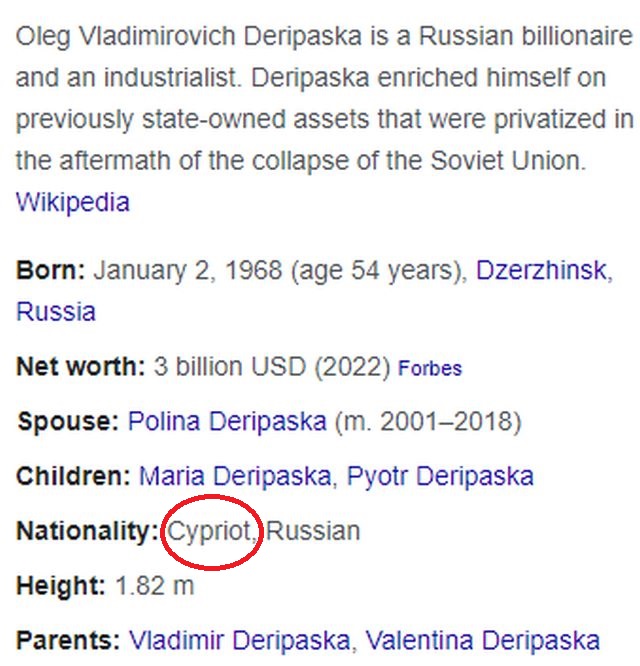Click the circled word Cypriot
This screenshot has width=640, height=666.
click(x=213, y=530)
